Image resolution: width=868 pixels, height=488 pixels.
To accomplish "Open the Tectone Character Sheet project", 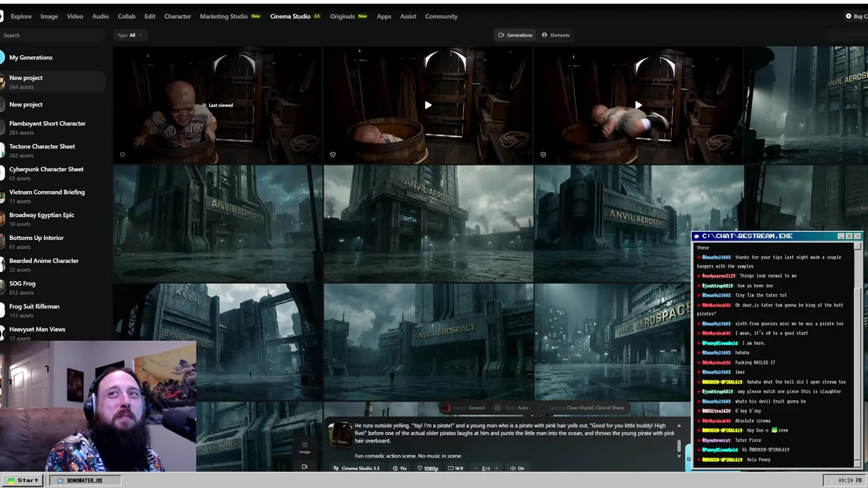I will (52, 150).
